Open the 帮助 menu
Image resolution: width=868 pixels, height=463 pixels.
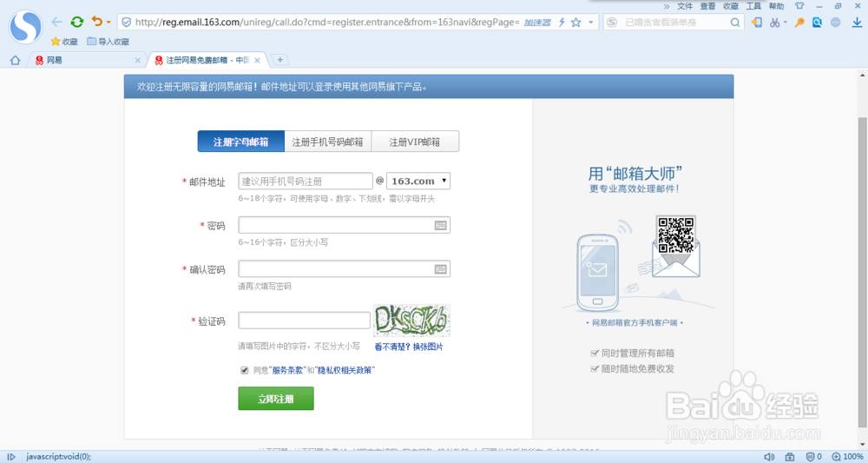[x=776, y=6]
